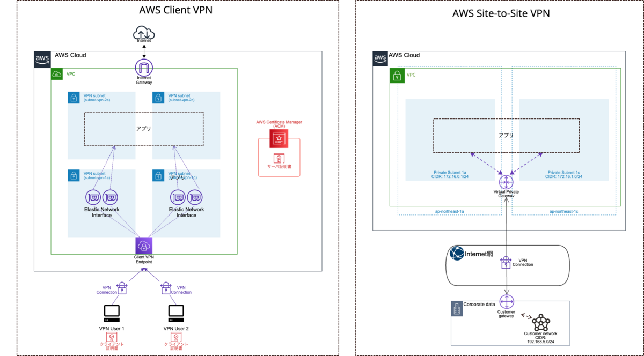Select the VPN User 1 computer icon
This screenshot has height=356, width=644.
[112, 313]
